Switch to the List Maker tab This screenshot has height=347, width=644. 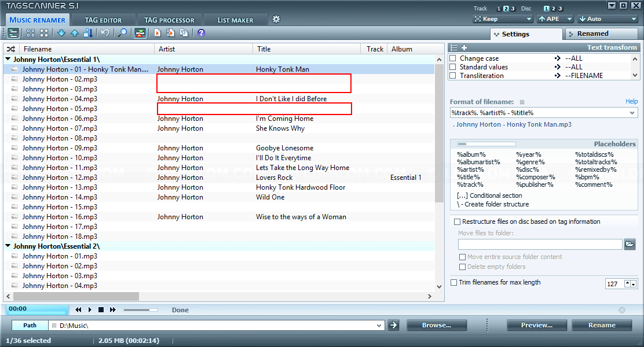235,20
